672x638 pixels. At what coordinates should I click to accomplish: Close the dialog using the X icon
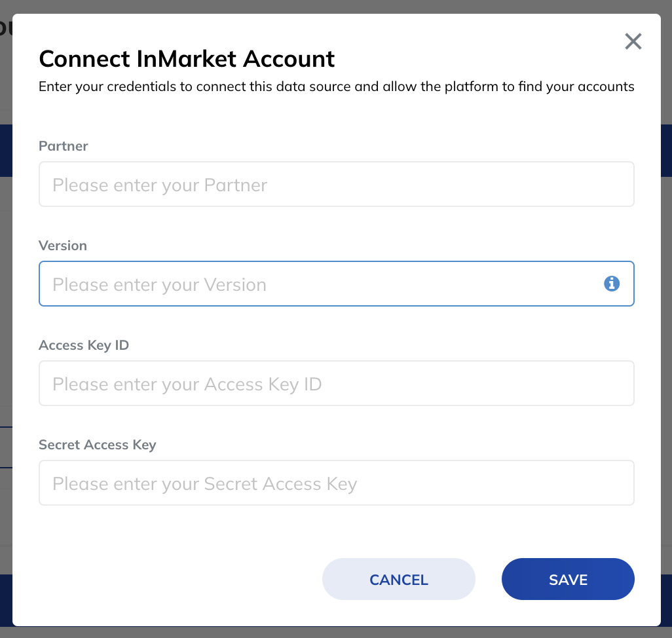pyautogui.click(x=633, y=41)
